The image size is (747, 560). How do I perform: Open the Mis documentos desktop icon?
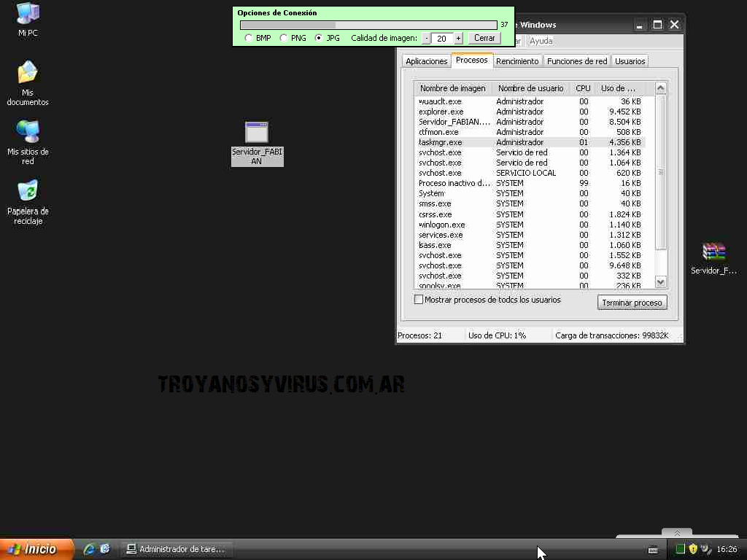tap(28, 83)
